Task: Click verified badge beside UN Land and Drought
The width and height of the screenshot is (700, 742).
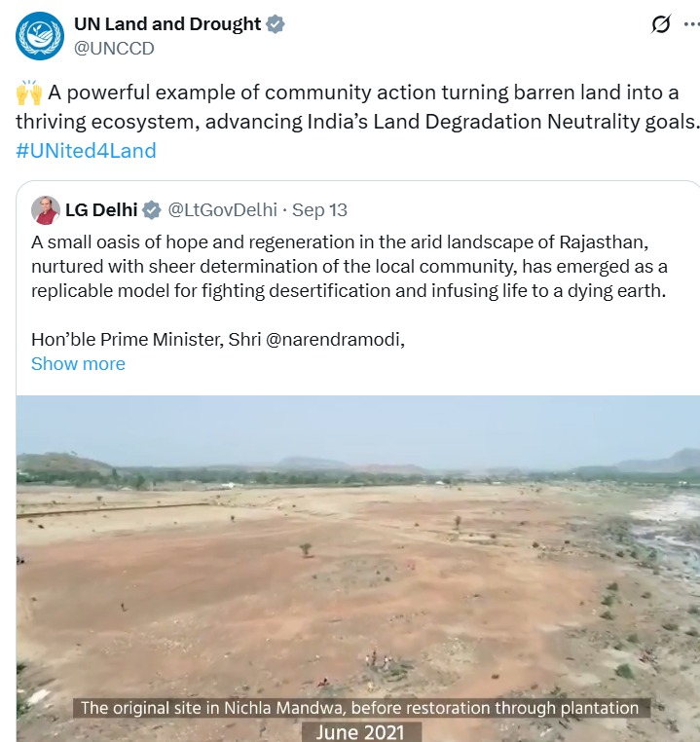Action: pos(275,24)
